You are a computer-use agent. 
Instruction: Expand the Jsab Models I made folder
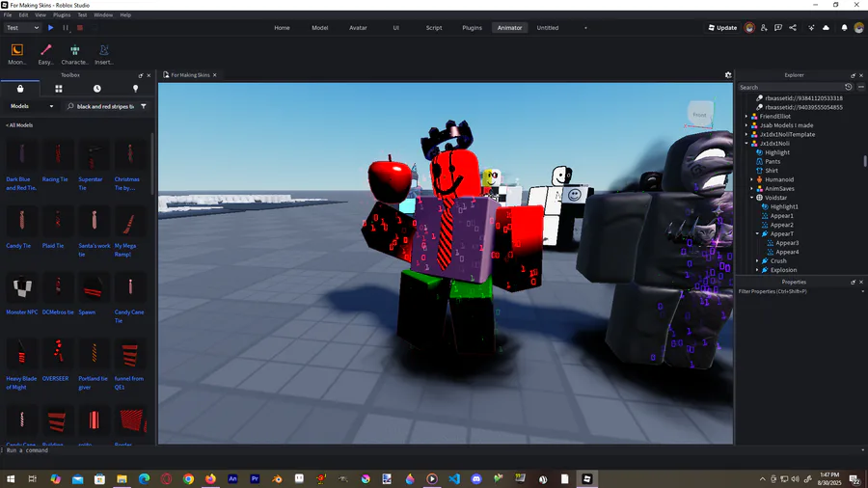tap(746, 125)
